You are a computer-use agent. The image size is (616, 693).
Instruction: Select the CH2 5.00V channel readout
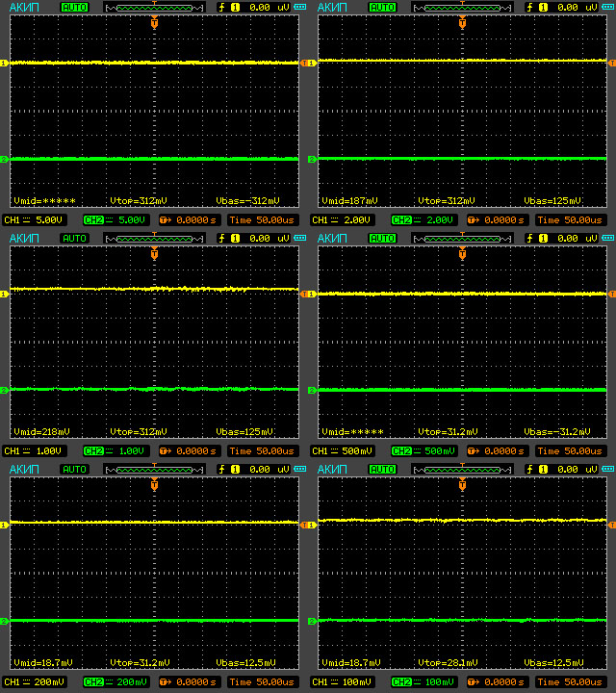115,219
